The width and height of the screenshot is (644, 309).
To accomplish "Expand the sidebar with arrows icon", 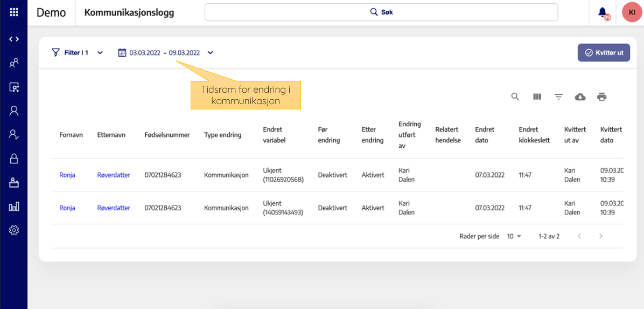I will click(14, 39).
